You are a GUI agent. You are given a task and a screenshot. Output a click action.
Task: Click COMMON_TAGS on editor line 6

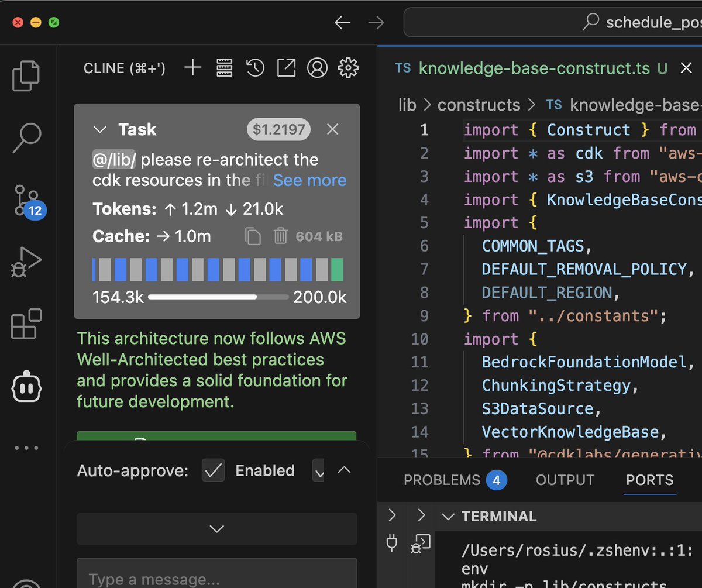[x=532, y=246]
